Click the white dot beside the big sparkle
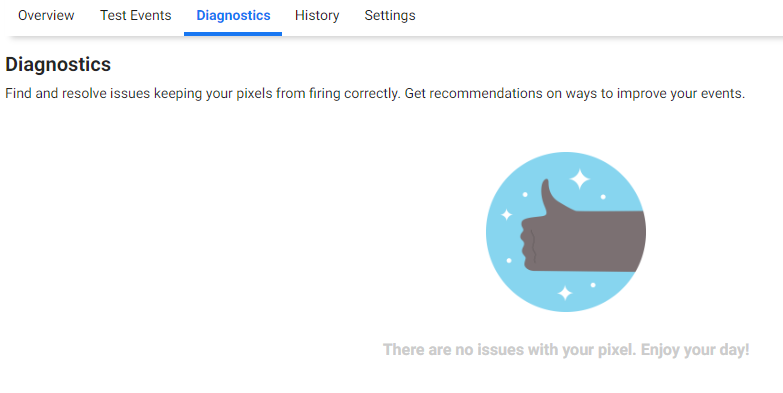This screenshot has height=393, width=783. click(603, 197)
